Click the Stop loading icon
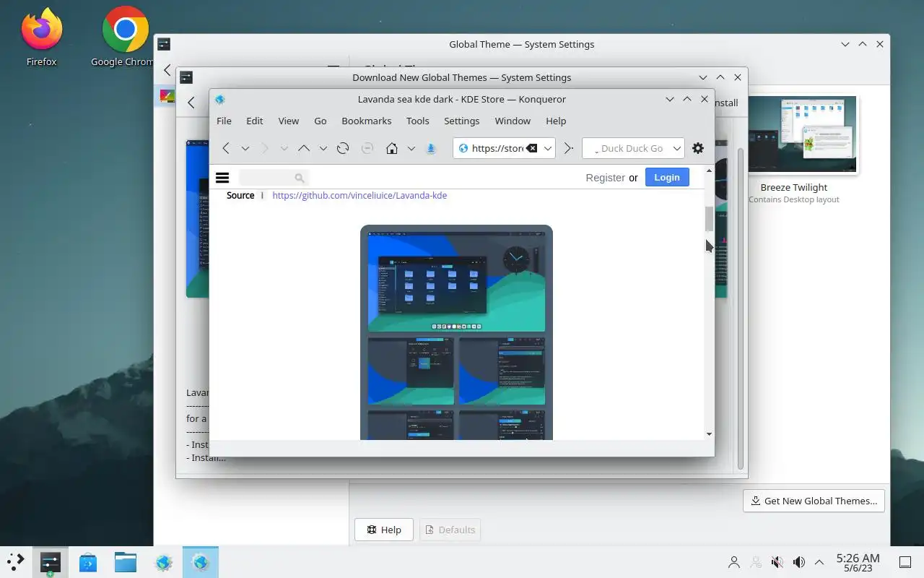 [367, 148]
